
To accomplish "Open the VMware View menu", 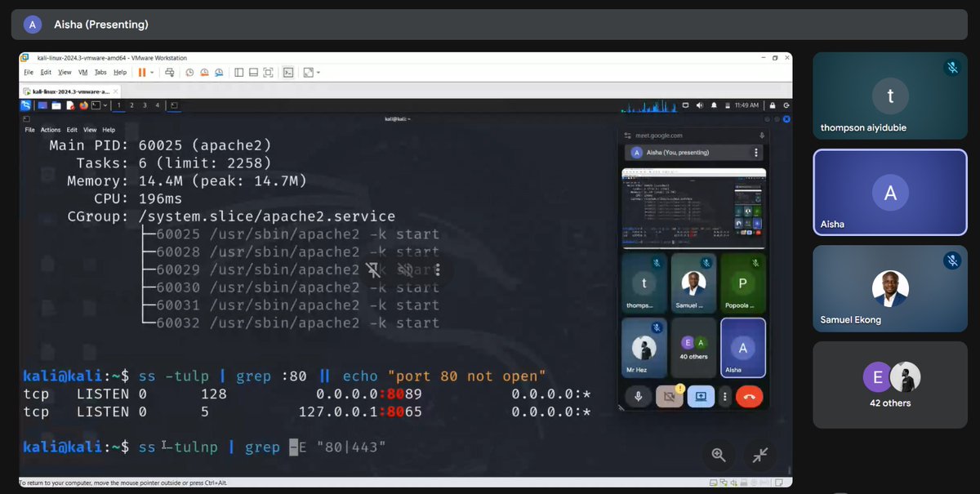I will pos(65,73).
